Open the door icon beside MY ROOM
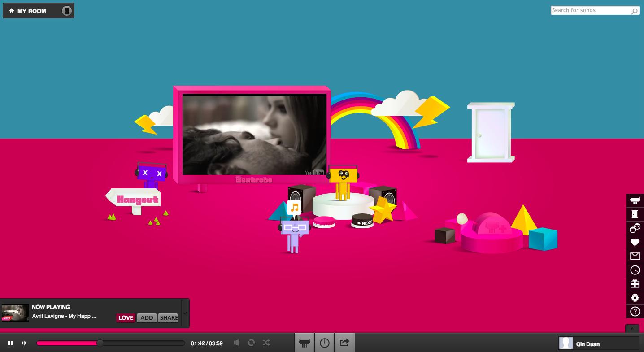This screenshot has width=644, height=352. 66,11
